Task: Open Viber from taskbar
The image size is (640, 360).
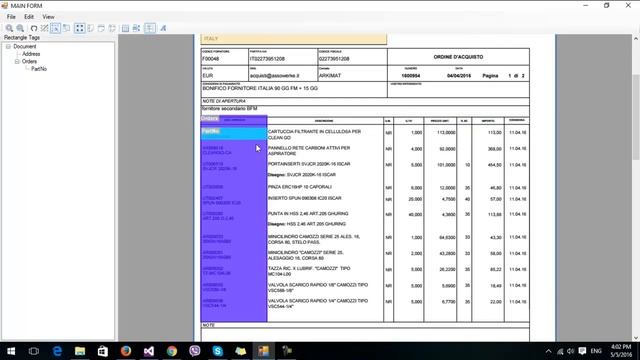Action: tap(195, 351)
